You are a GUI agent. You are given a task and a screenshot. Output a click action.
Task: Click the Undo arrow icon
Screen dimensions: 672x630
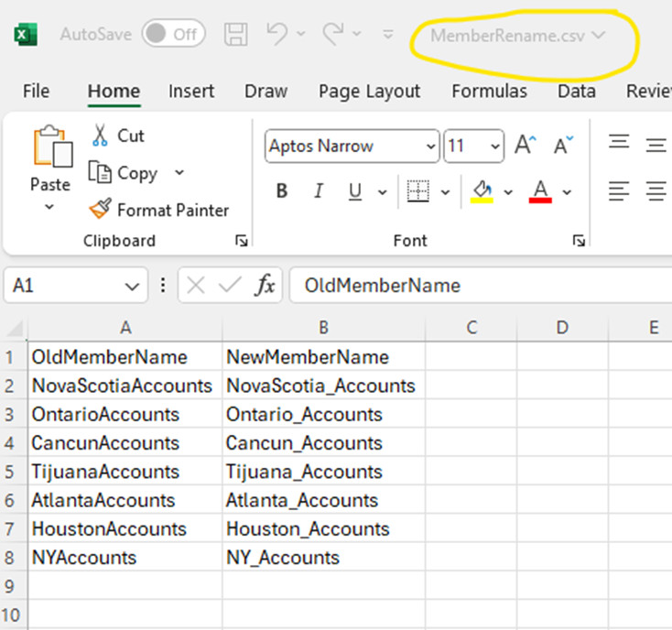coord(277,34)
